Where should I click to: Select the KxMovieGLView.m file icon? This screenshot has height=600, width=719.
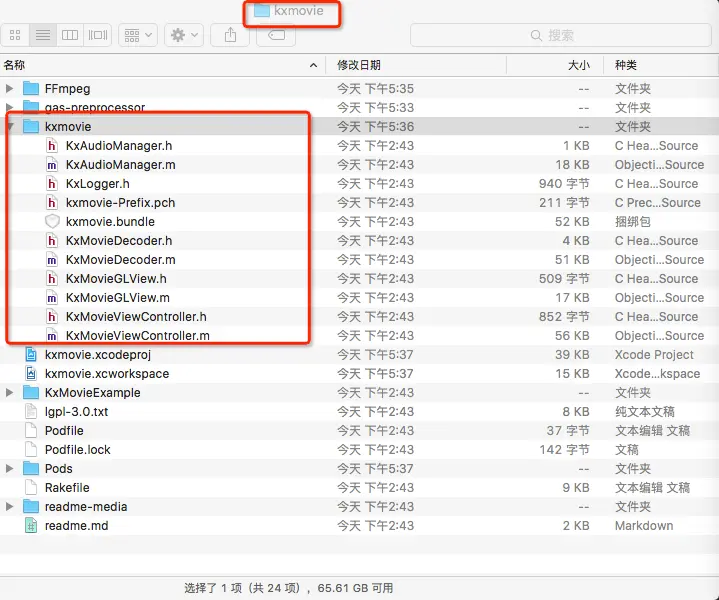52,298
